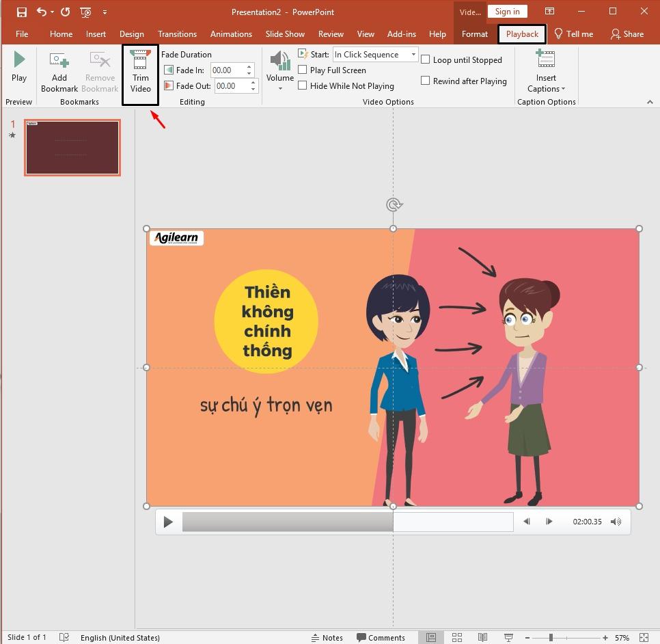Screen dimensions: 660x644
Task: Play the video preview from the ribbon
Action: pos(19,67)
